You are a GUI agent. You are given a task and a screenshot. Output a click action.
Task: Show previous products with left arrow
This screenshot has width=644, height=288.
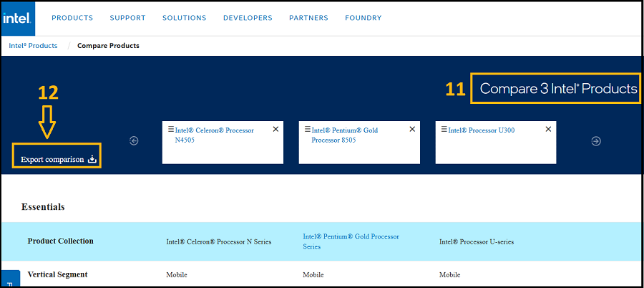(134, 141)
